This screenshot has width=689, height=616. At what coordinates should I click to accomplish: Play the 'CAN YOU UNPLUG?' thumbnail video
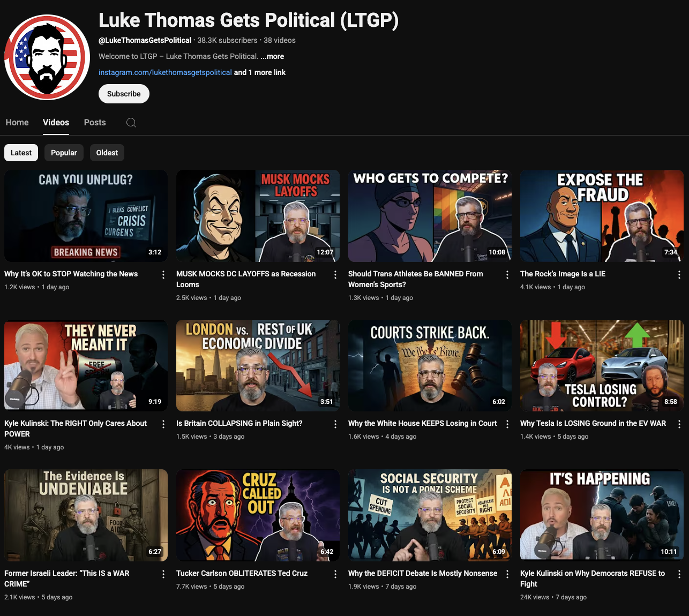click(86, 216)
